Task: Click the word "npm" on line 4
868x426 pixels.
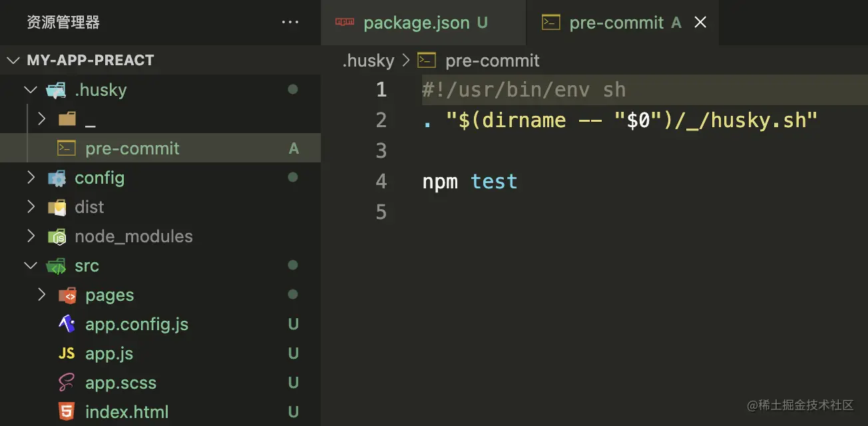Action: pyautogui.click(x=440, y=182)
